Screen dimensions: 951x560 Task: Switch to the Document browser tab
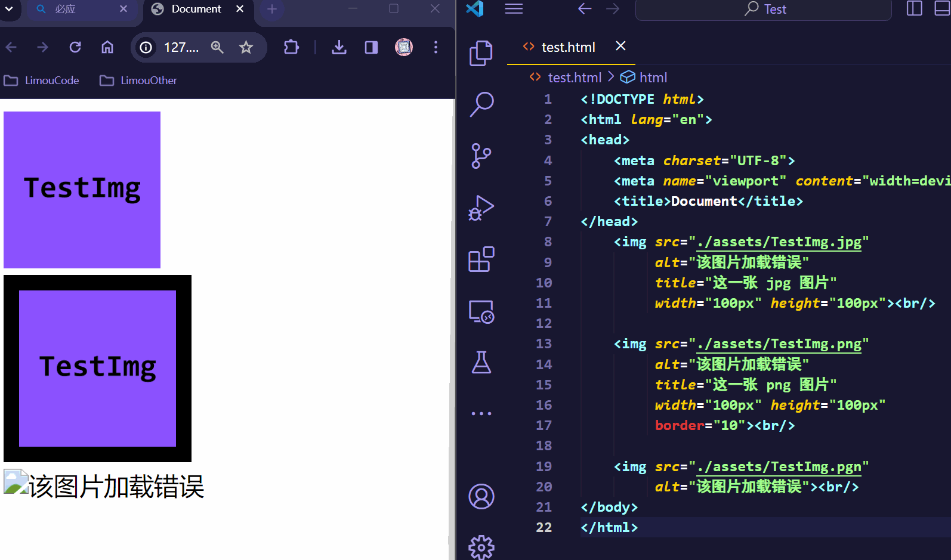pyautogui.click(x=196, y=9)
